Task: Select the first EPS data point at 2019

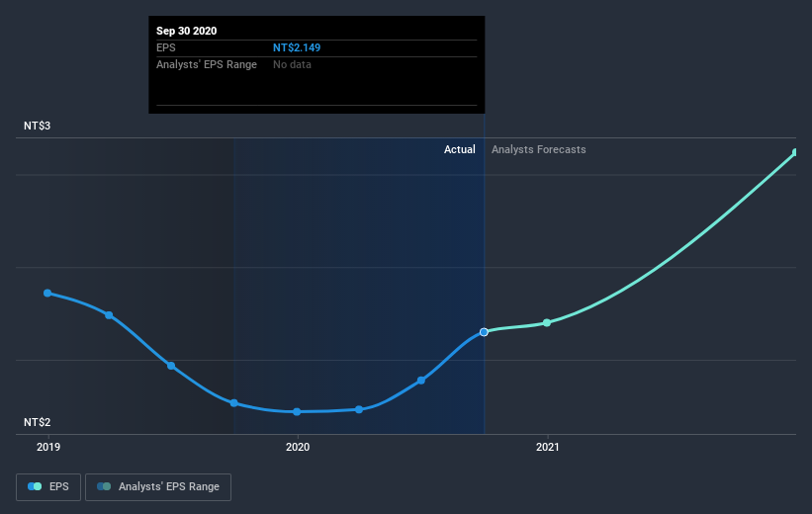Action: coord(47,293)
